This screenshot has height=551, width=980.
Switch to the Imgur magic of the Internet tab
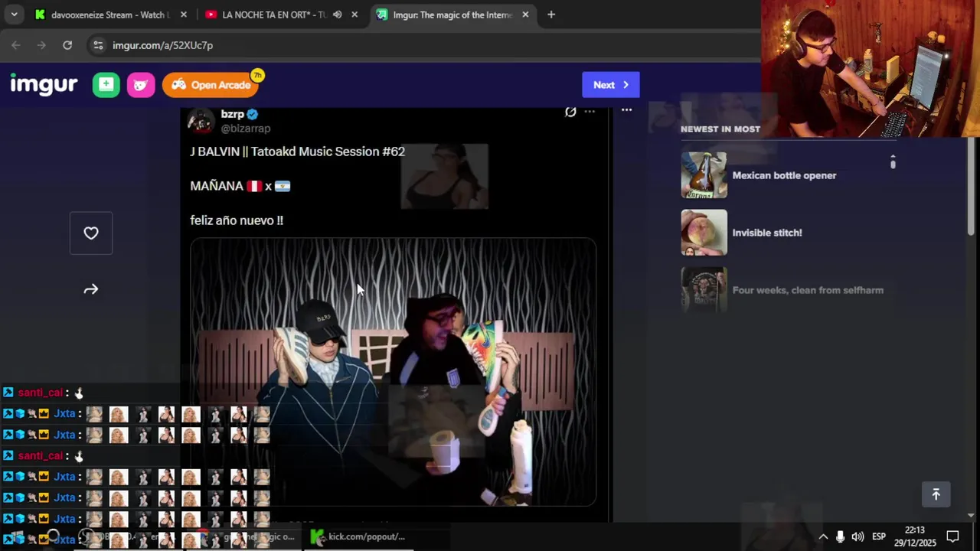tap(452, 15)
